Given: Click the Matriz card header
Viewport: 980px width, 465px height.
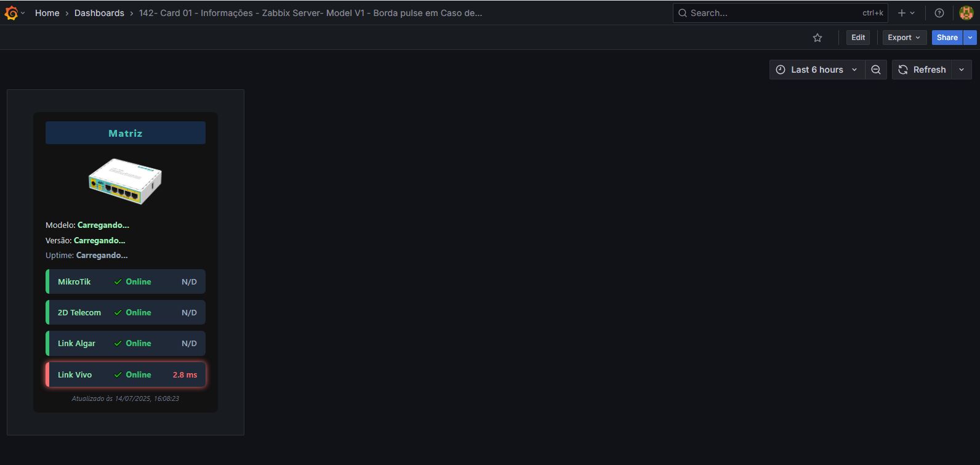Looking at the screenshot, I should 126,133.
